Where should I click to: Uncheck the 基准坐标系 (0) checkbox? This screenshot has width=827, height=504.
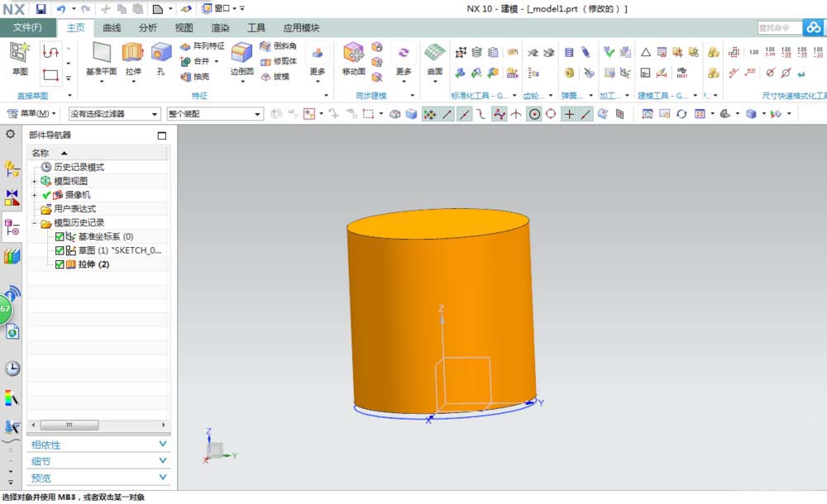coord(60,237)
